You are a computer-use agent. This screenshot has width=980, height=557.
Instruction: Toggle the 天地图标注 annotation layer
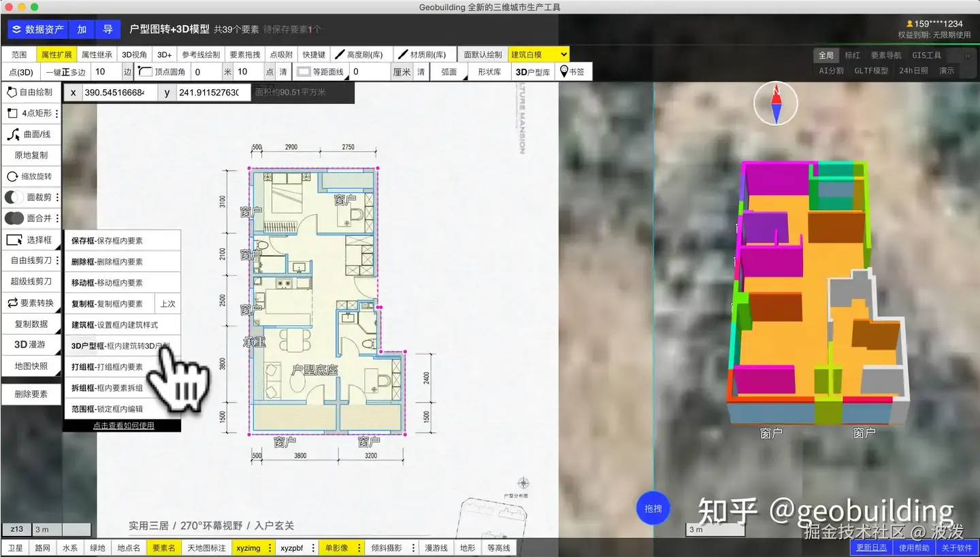[206, 547]
